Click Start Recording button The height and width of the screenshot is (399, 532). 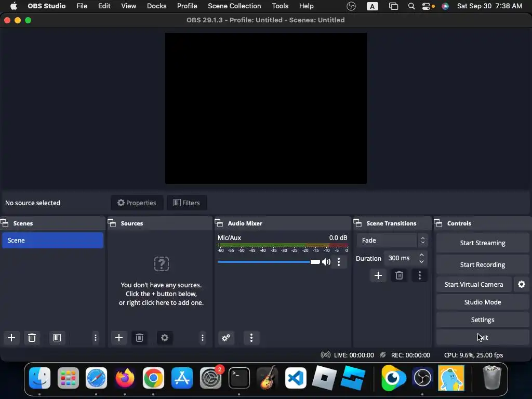[x=483, y=264]
